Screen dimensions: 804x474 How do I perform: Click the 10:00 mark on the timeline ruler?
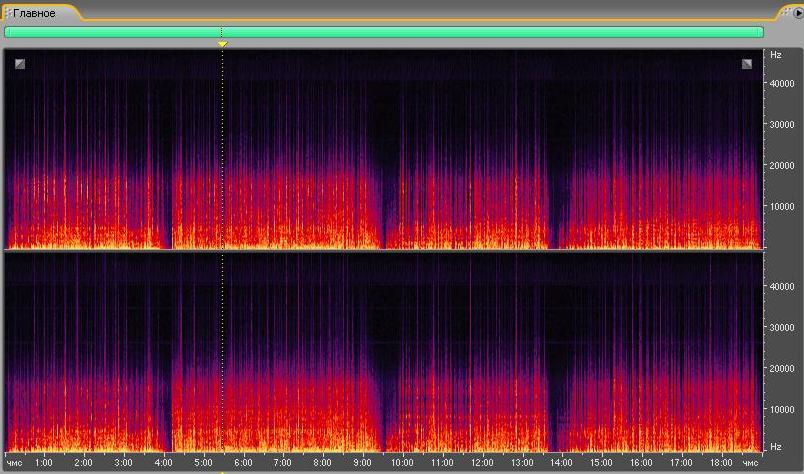click(x=402, y=463)
